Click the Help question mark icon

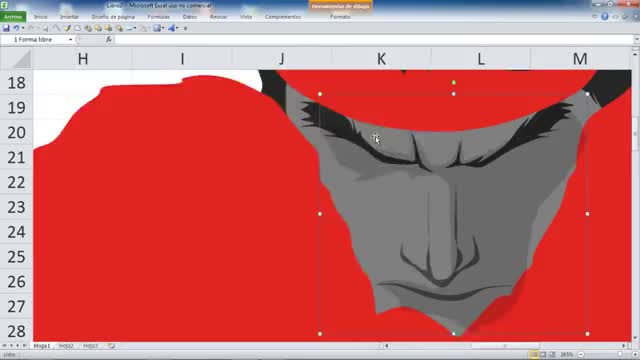(x=604, y=17)
